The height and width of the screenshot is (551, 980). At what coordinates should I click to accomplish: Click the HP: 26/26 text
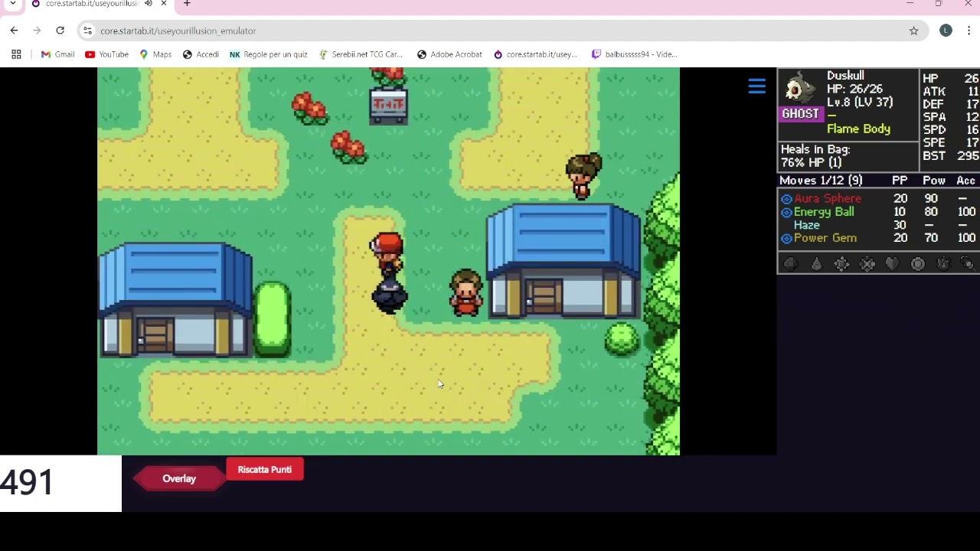(x=854, y=89)
